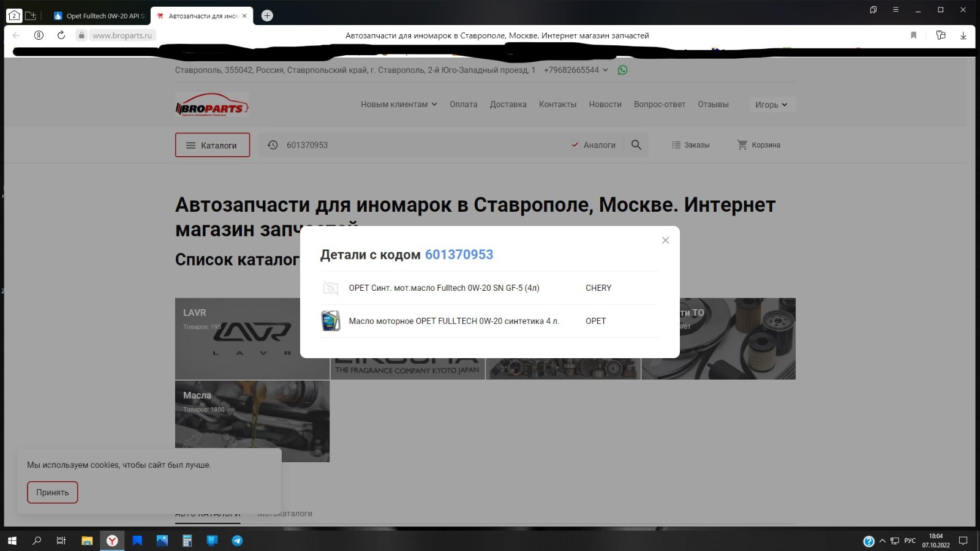Open the Отзывы page
This screenshot has width=980, height=551.
point(713,104)
